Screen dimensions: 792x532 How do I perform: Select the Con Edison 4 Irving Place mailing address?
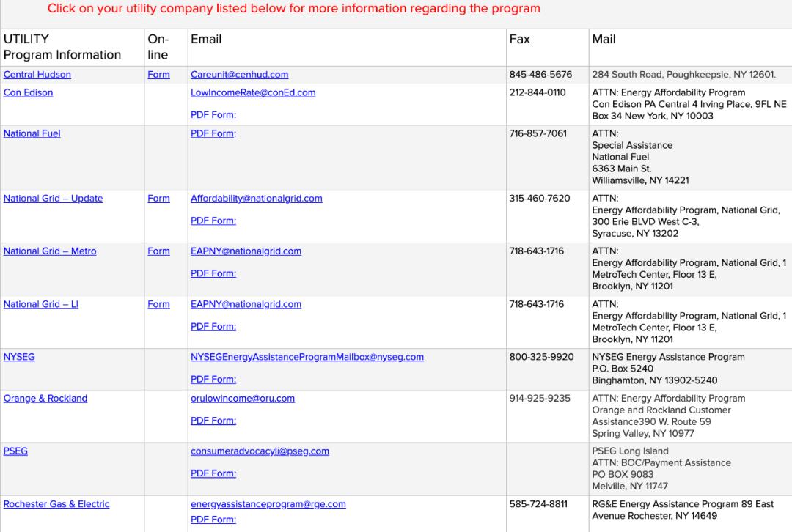689,105
